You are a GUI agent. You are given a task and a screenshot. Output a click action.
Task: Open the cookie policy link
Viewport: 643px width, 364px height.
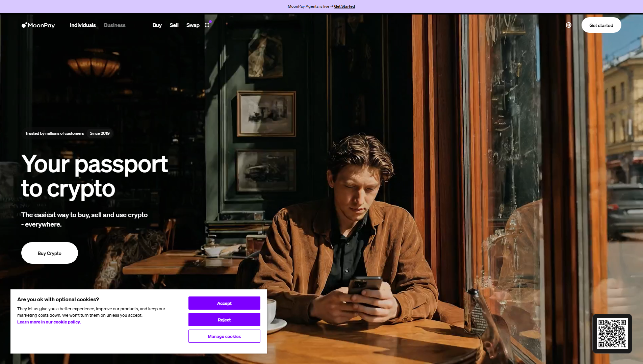click(x=49, y=322)
